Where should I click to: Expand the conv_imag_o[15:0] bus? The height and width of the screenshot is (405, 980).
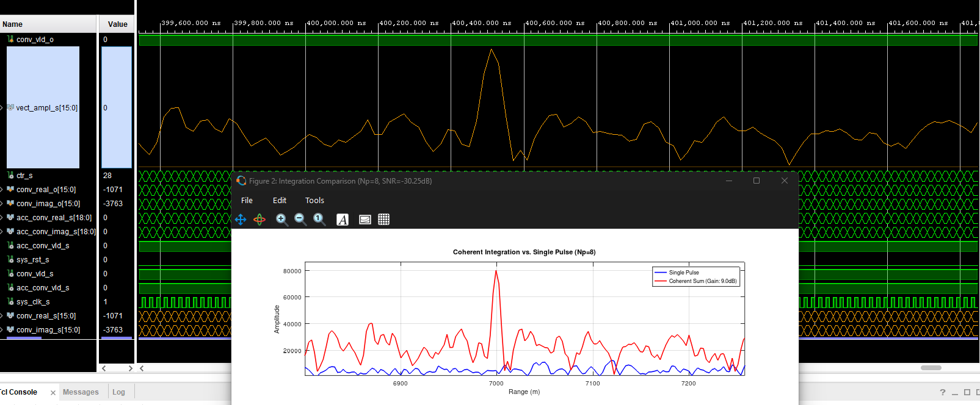click(2, 204)
